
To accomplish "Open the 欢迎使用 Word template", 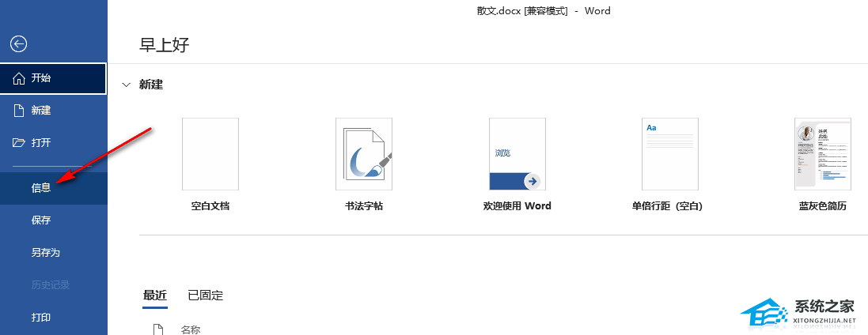I will click(x=517, y=165).
